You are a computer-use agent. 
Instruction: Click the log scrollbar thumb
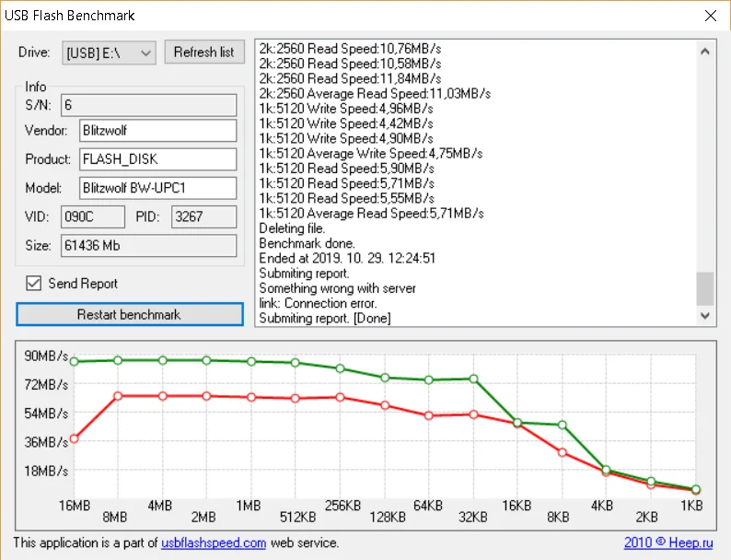click(x=704, y=288)
